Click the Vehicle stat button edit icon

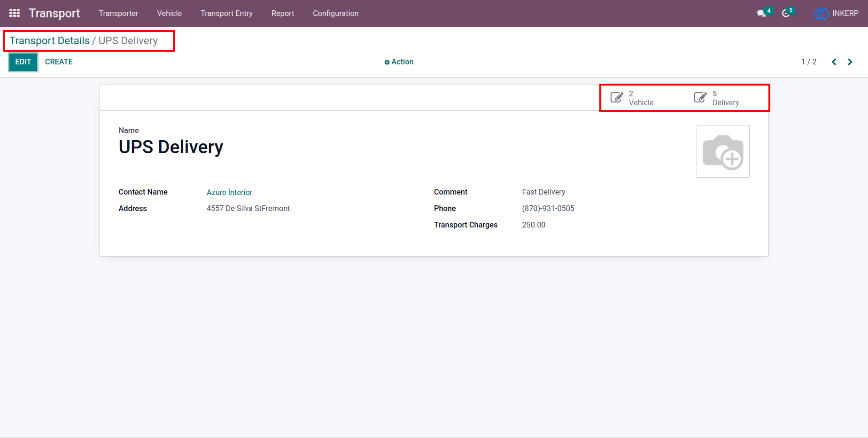tap(617, 98)
